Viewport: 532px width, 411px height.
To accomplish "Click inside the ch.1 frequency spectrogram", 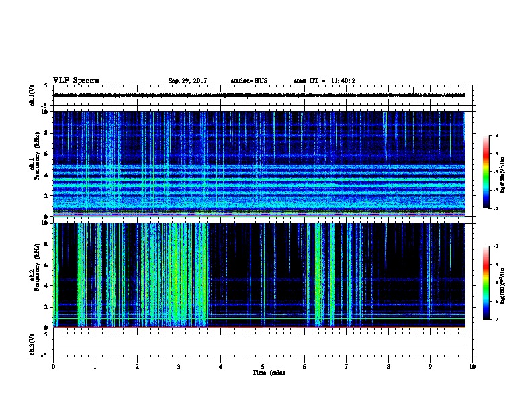I will tap(259, 164).
